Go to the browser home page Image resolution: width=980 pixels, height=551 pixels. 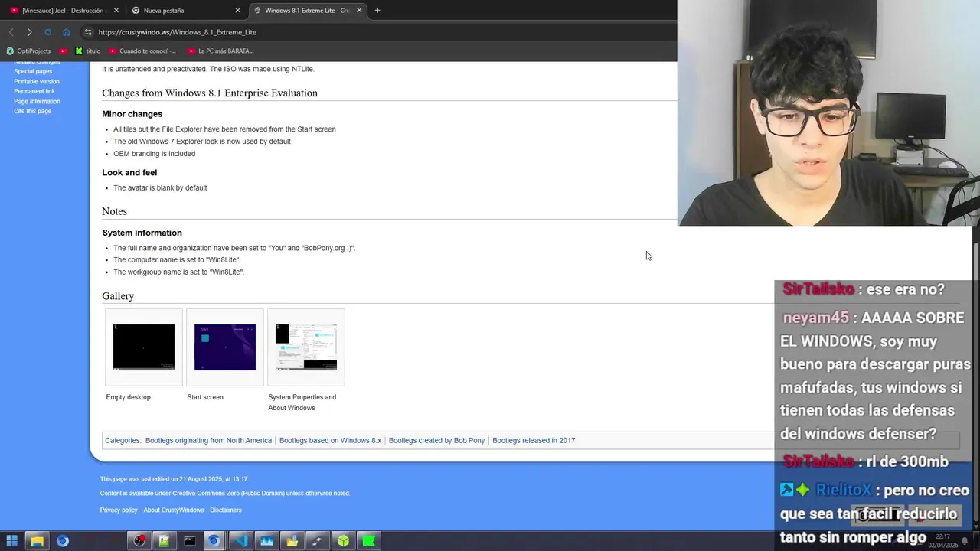click(x=66, y=32)
